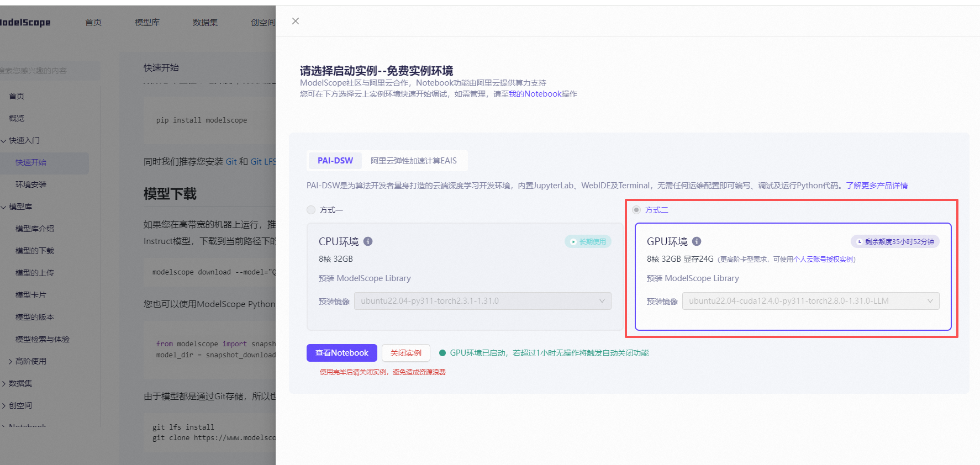Open the 个人云账号授权实例 link
The height and width of the screenshot is (465, 980).
[x=823, y=260]
